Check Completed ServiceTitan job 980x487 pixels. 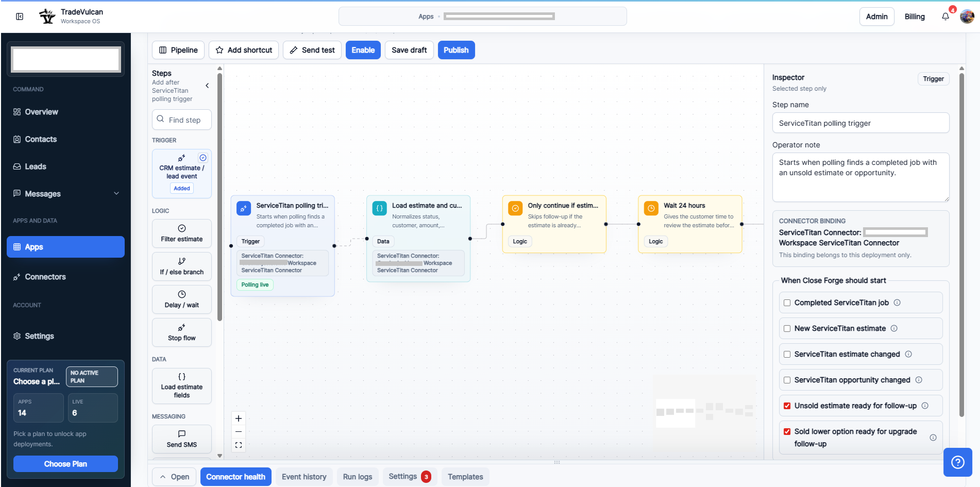point(787,303)
